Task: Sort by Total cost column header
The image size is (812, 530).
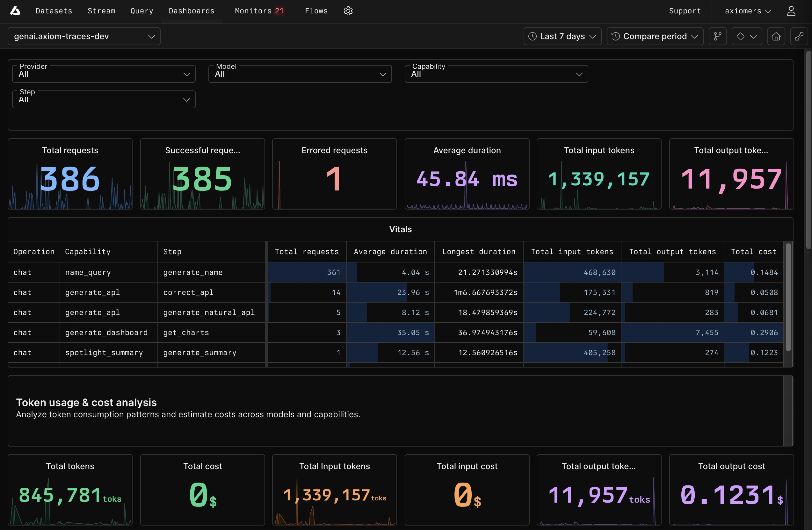Action: pos(753,252)
